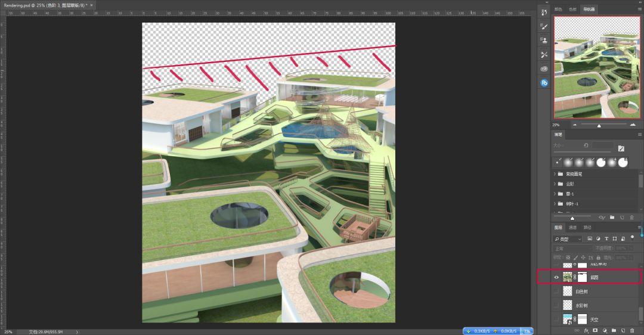Open the blend mode dropdown in Layers

tap(572, 249)
